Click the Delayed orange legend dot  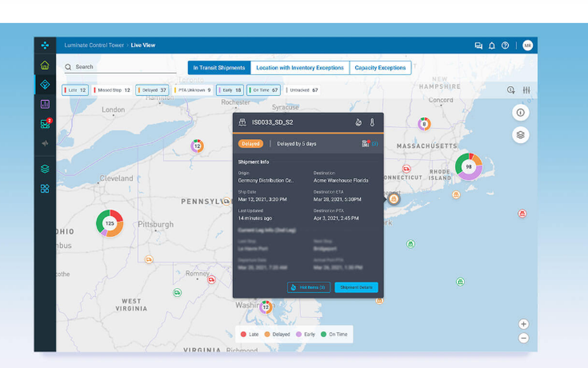267,334
